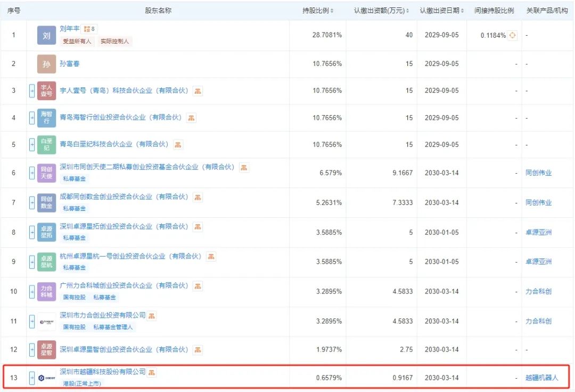Screen dimensions: 575x392
Task: Open equity chart icon beside 成都同创数金创业投资合伙企业
Action: click(x=198, y=197)
